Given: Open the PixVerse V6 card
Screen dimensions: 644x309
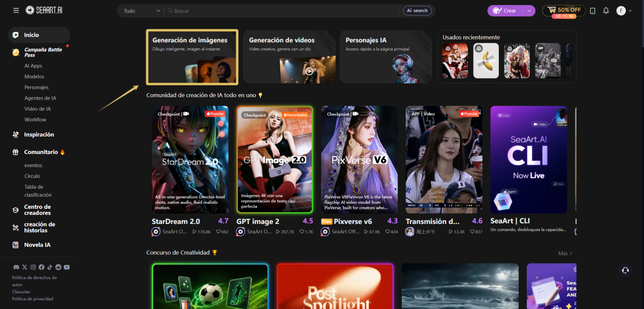Looking at the screenshot, I should click(x=359, y=160).
